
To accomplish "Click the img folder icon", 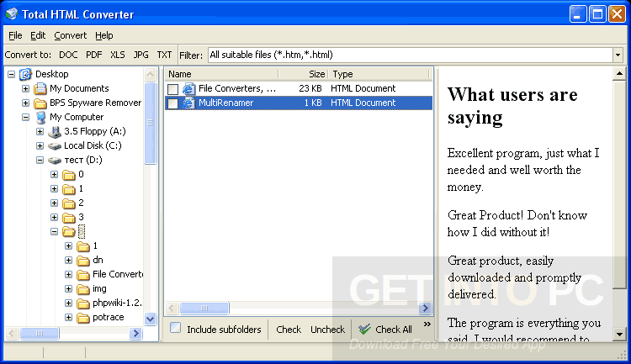I will [x=83, y=289].
